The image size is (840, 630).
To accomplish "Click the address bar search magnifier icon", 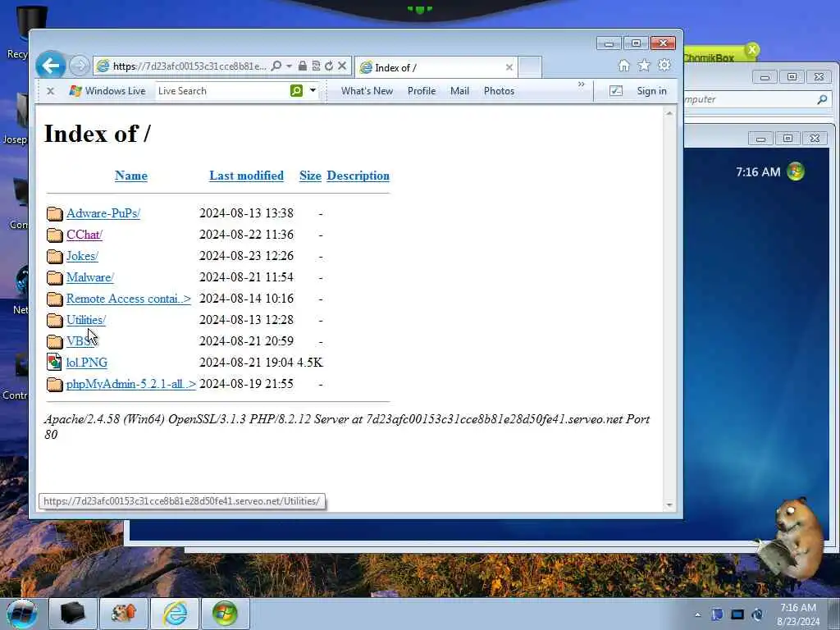I will (276, 66).
